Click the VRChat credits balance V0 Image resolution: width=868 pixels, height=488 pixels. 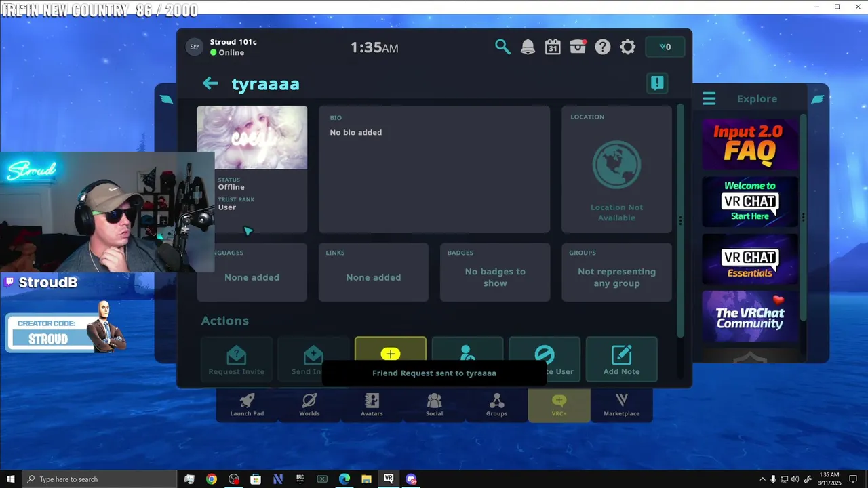[665, 47]
